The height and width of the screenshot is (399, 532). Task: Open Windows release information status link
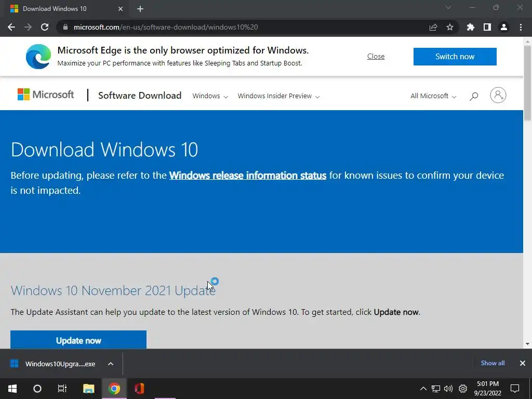point(248,176)
